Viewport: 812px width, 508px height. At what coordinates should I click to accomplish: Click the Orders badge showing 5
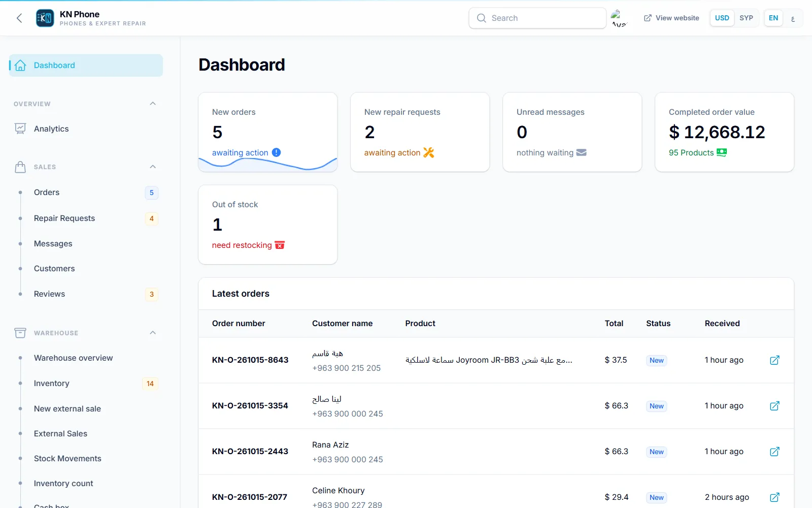[x=151, y=193]
